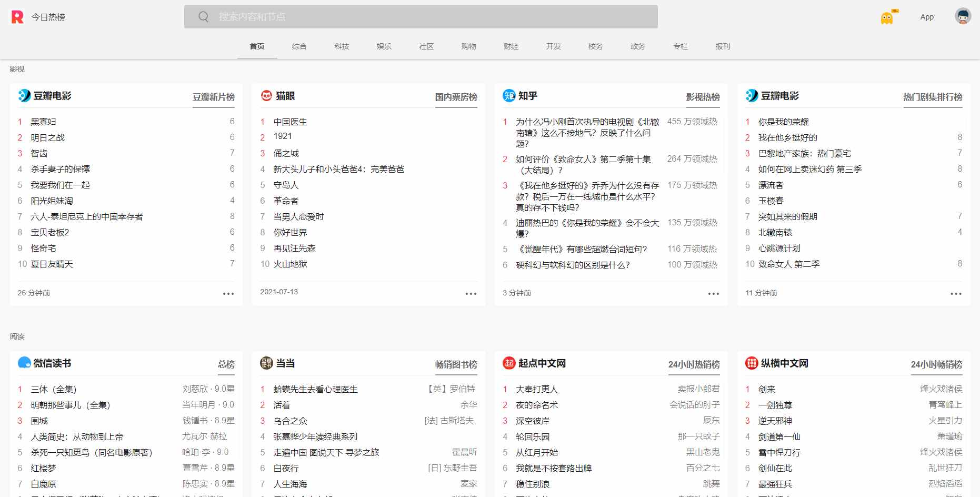Select the 热门剧集排行榜 list tab

click(x=933, y=97)
